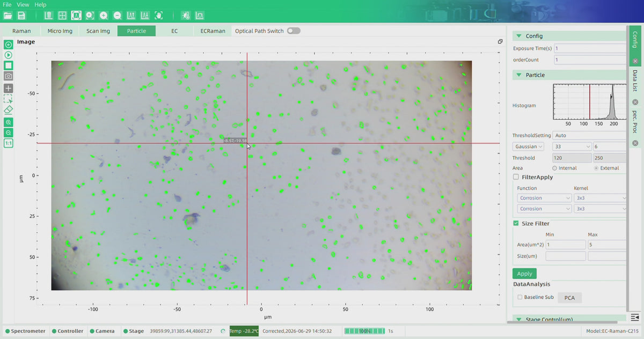Toggle the Optical Path Switch
644x339 pixels.
[294, 31]
